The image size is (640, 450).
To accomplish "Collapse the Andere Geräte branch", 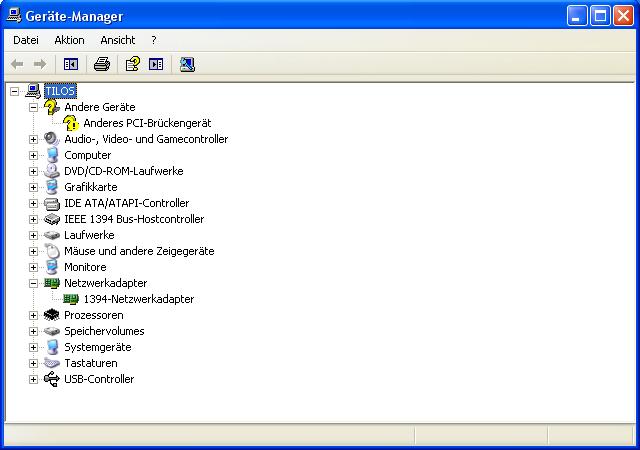I will pyautogui.click(x=33, y=107).
